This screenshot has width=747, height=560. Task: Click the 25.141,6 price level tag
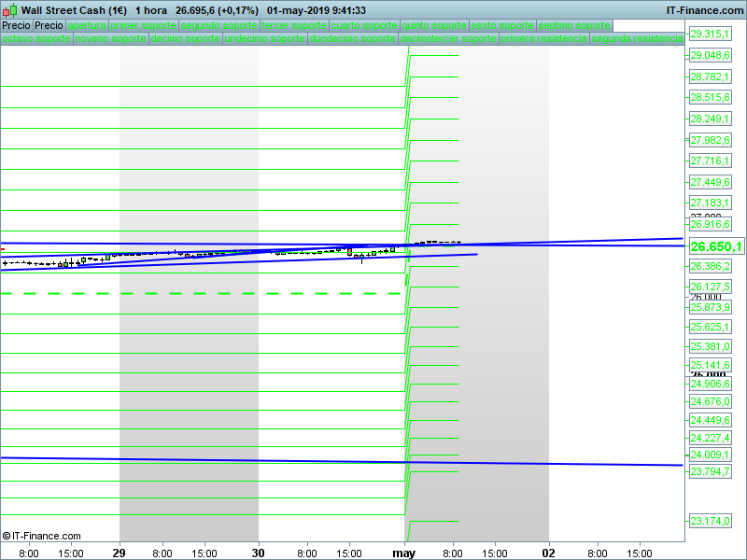click(x=710, y=365)
